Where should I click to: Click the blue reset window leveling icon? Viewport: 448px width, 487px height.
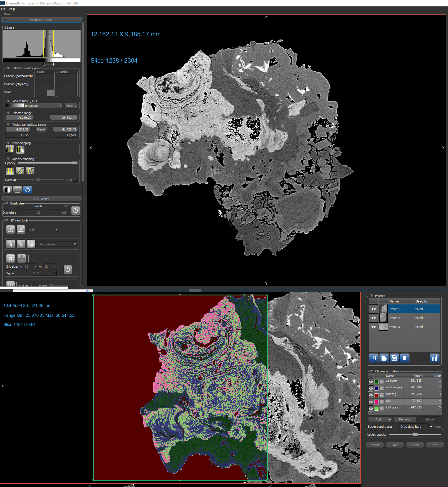pos(28,190)
